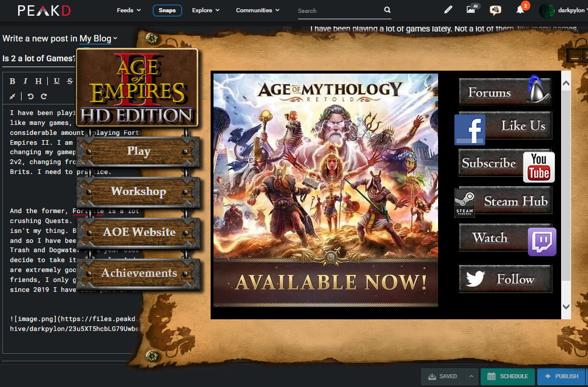Expand the Communities menu
The height and width of the screenshot is (387, 588).
pos(258,11)
